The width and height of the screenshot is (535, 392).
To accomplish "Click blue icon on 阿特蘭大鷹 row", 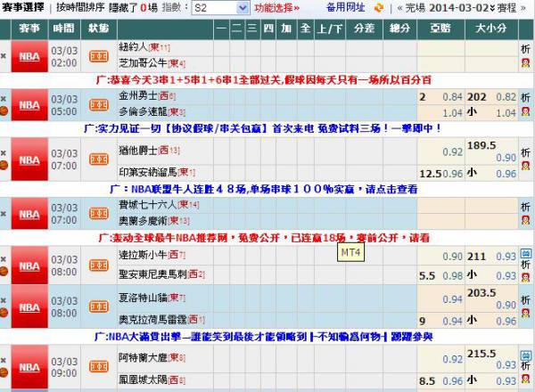I will pos(526,355).
